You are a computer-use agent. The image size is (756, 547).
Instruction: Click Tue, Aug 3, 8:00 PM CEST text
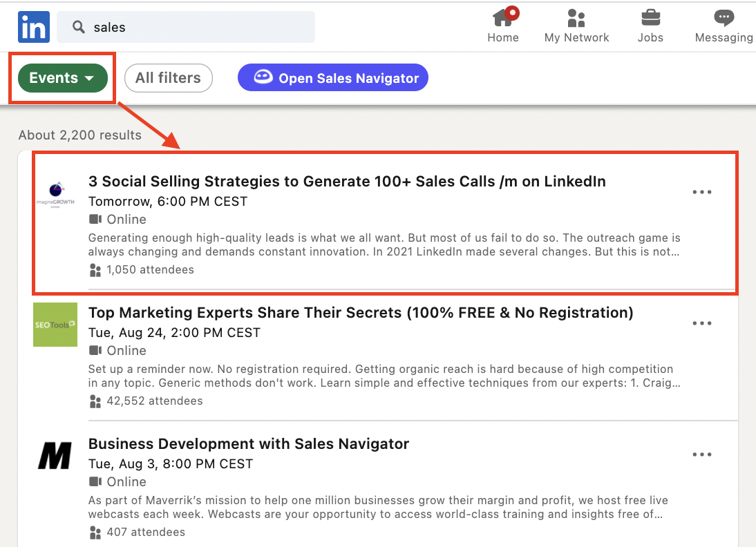[171, 463]
